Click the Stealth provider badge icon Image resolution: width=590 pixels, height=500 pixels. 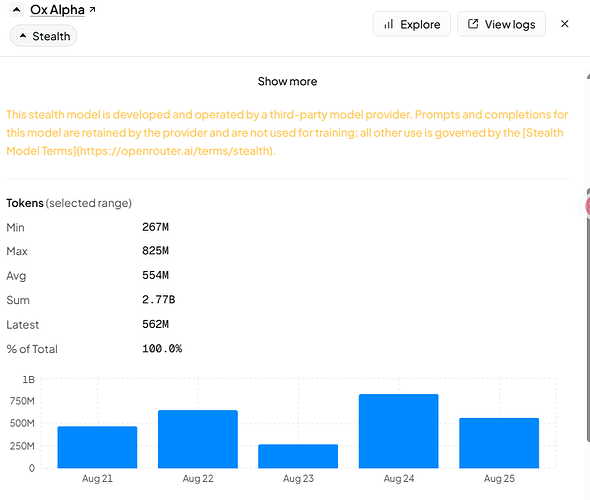[23, 36]
